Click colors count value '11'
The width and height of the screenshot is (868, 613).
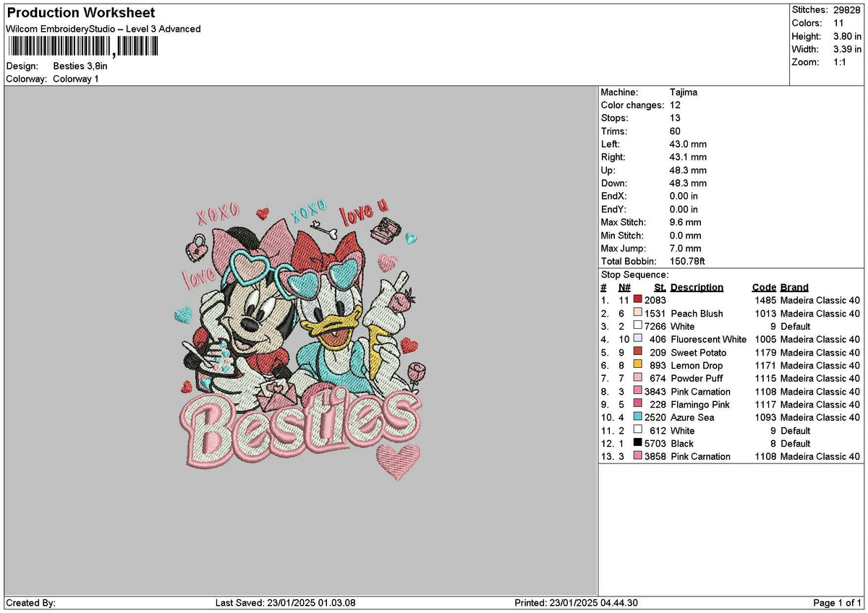(x=838, y=23)
